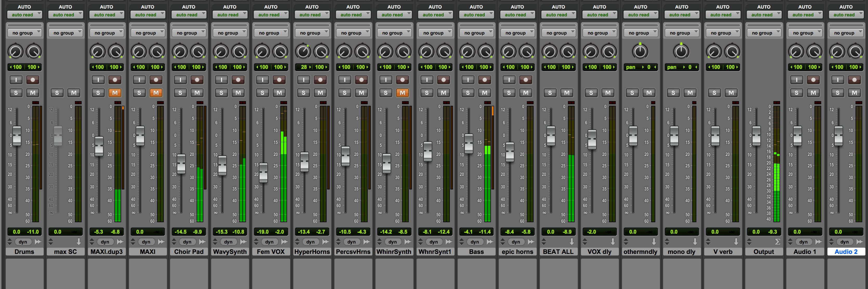The height and width of the screenshot is (289, 868).
Task: Unmute the WhinrSynth track
Action: [402, 93]
